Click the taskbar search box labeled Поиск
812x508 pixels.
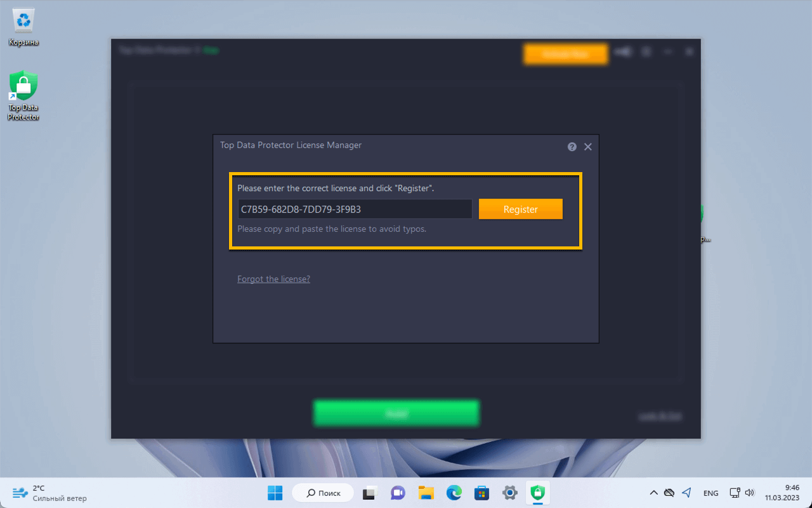coord(322,493)
